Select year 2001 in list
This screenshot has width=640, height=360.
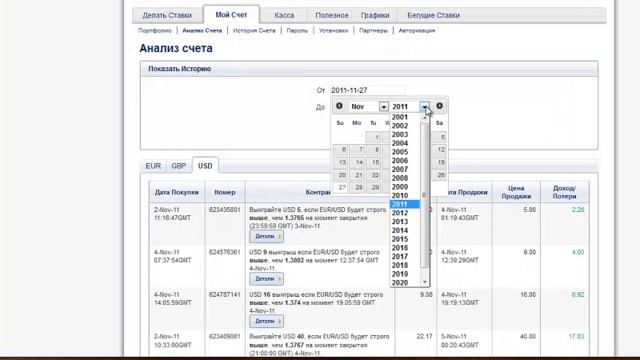[400, 117]
